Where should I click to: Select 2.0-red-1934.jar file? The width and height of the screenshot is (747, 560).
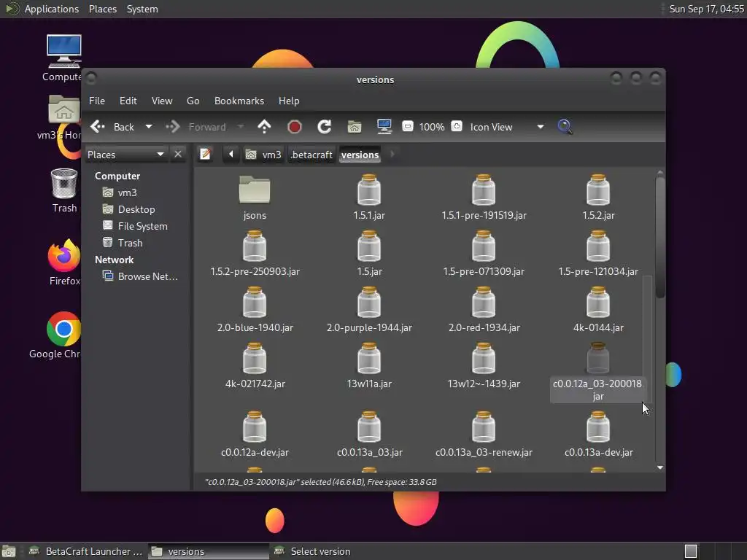(484, 310)
